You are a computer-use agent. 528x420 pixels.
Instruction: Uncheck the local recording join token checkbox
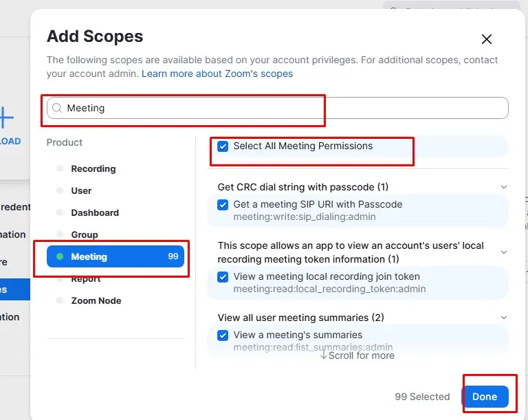[x=223, y=277]
